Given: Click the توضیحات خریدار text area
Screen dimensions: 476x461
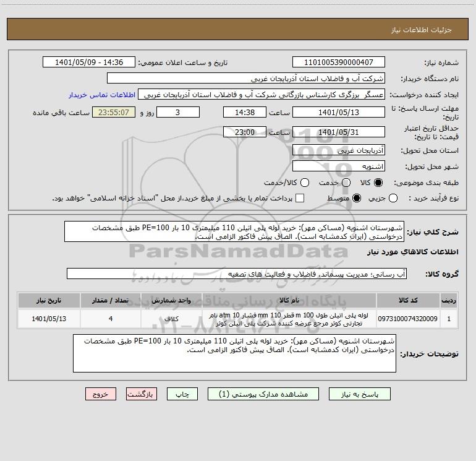Looking at the screenshot, I should (235, 353).
